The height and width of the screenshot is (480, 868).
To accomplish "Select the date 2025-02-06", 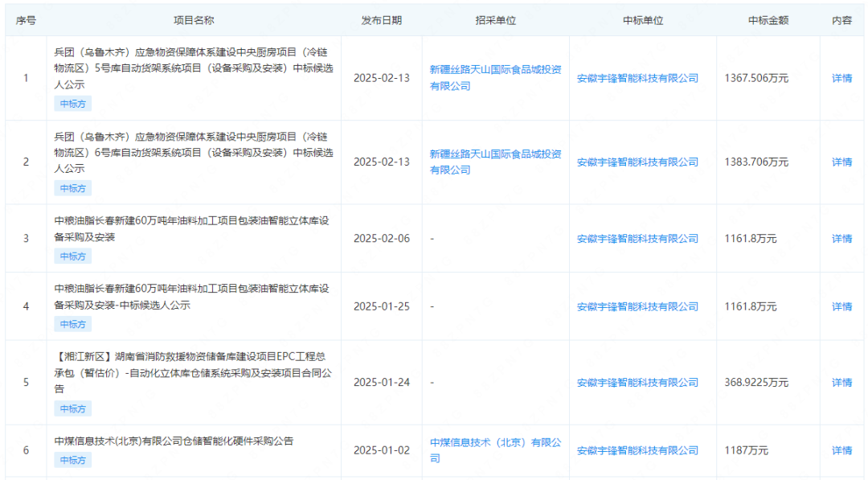I will [x=382, y=239].
